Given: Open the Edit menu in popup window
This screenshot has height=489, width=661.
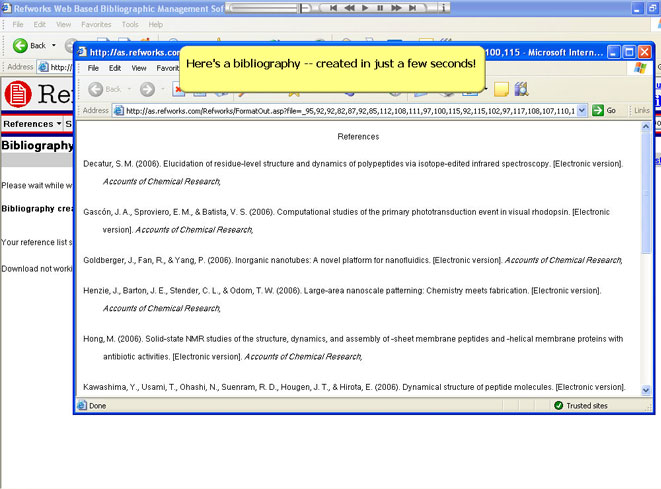Looking at the screenshot, I should click(x=116, y=68).
